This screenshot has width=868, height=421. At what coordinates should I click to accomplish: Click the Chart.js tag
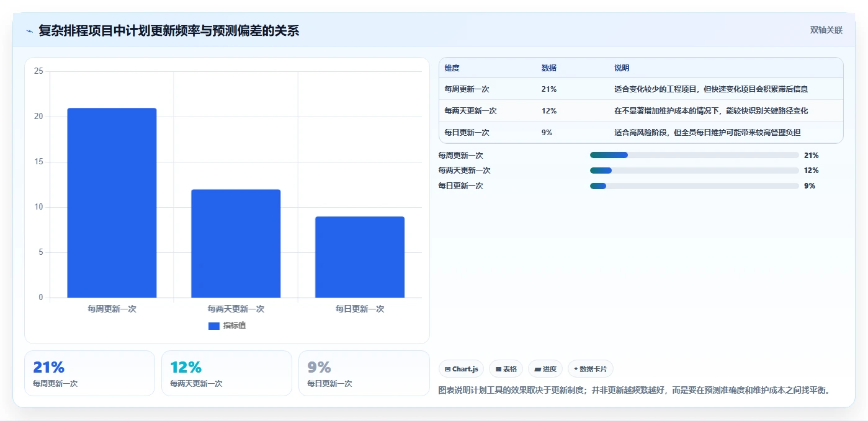pos(461,369)
